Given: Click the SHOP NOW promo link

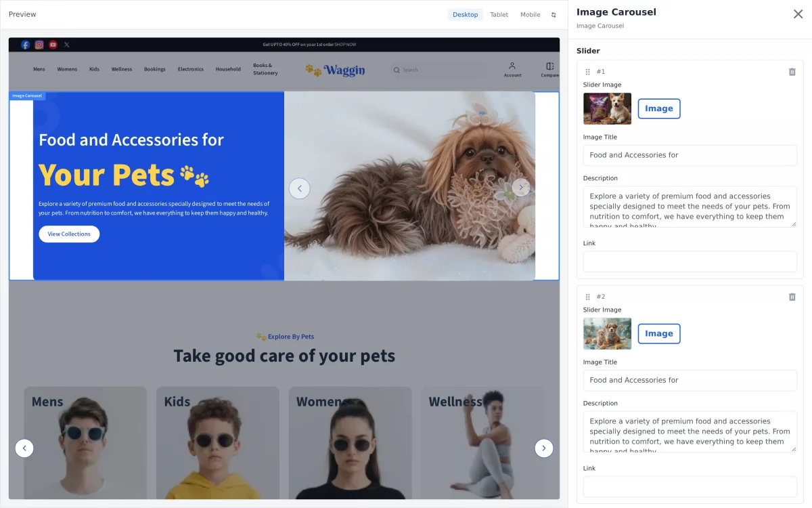Looking at the screenshot, I should tap(345, 45).
